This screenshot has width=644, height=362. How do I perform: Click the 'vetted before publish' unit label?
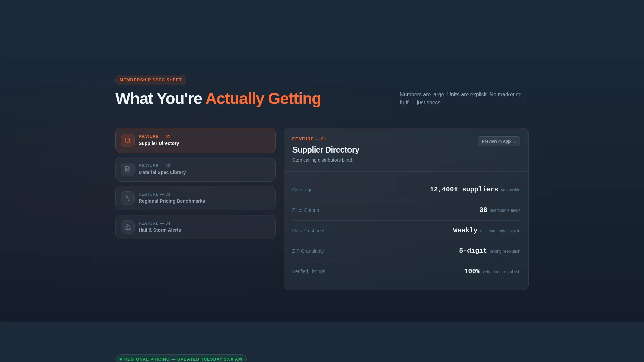coord(501,272)
